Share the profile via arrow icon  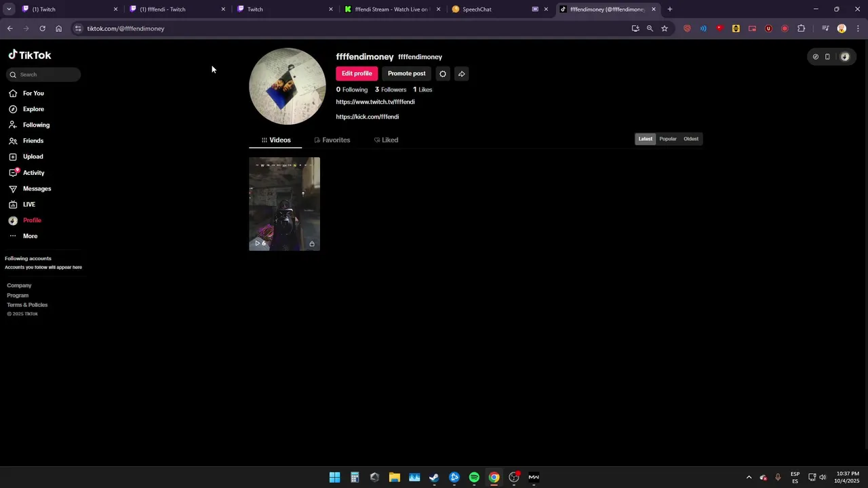point(462,74)
